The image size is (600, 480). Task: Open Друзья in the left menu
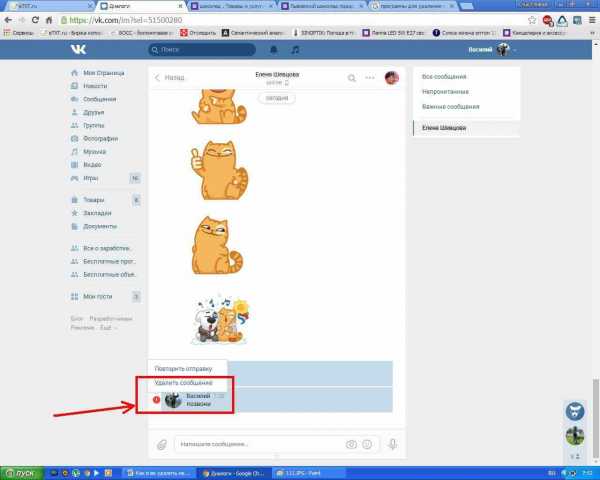click(94, 113)
